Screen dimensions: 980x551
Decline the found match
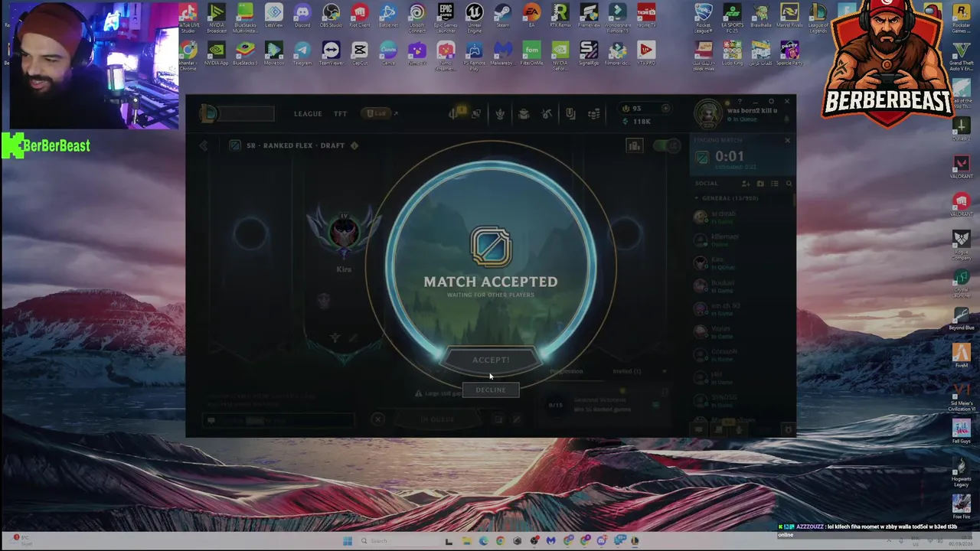(x=491, y=390)
